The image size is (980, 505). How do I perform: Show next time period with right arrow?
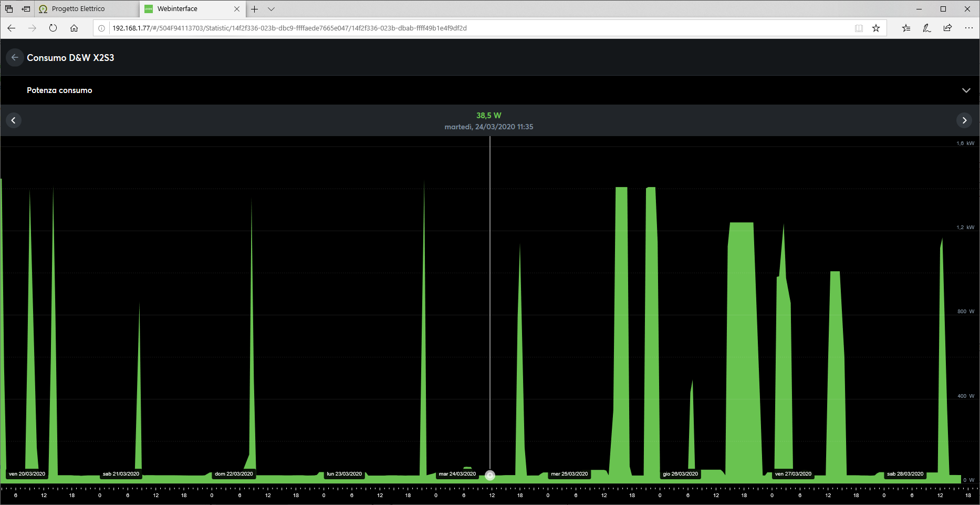tap(964, 120)
